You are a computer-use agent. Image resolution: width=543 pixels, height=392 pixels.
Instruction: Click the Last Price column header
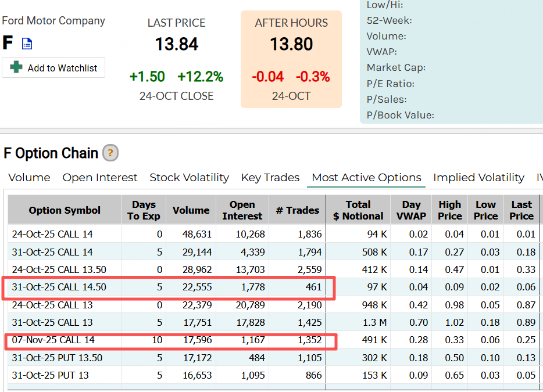pyautogui.click(x=521, y=210)
